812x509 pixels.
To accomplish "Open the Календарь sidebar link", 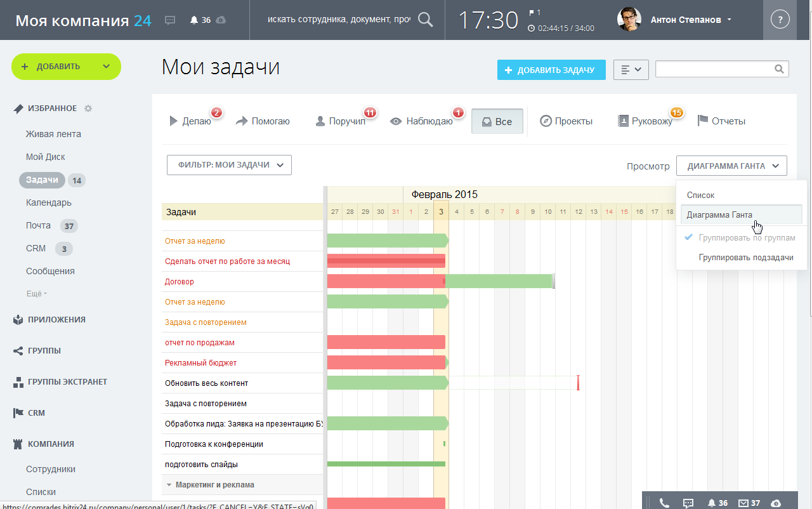I will (x=49, y=202).
